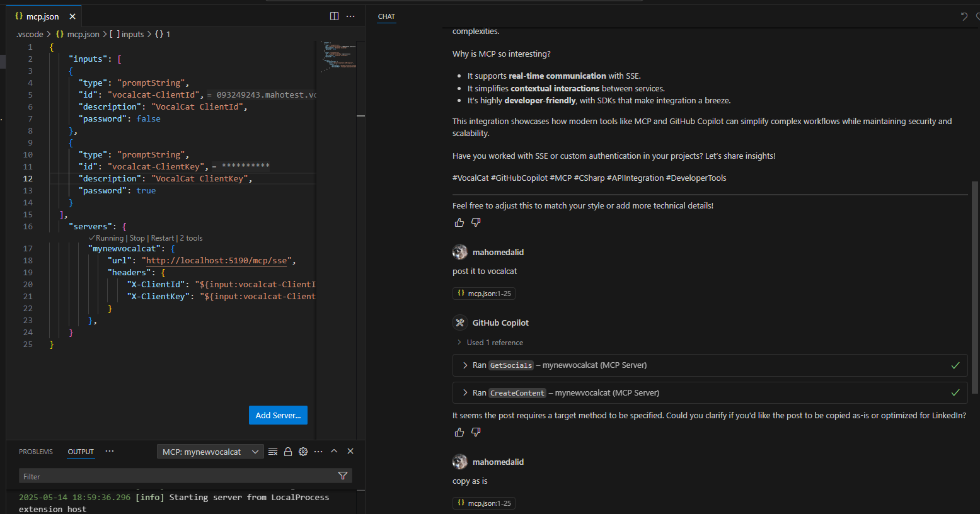This screenshot has height=514, width=980.
Task: Thumbs down the 'target method' clarification response
Action: (476, 432)
